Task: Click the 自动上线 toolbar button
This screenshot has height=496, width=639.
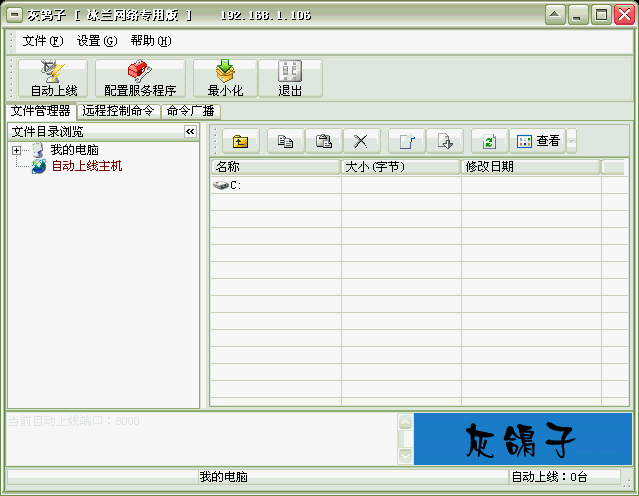Action: (53, 78)
